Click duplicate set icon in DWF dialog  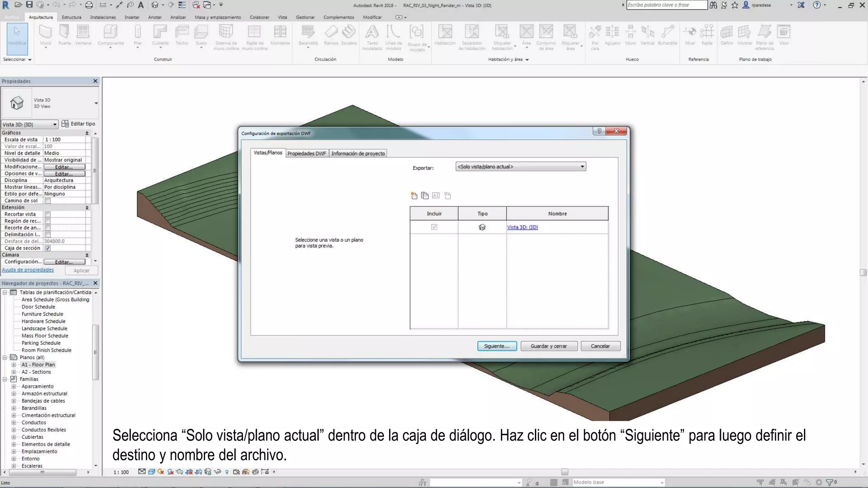point(425,195)
